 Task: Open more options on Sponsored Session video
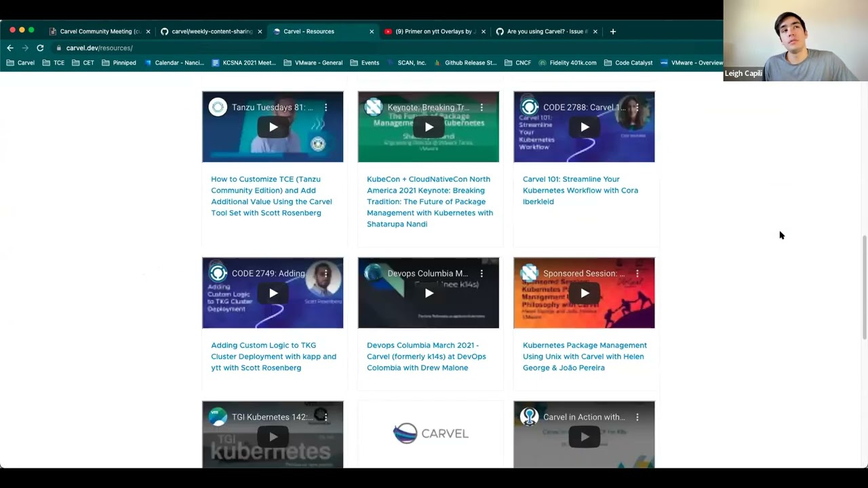click(637, 274)
